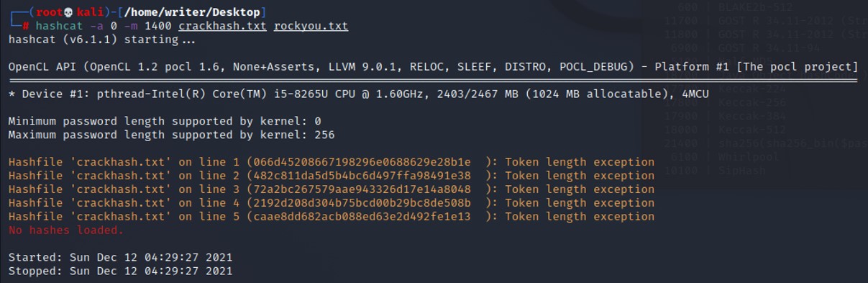Click the 'Minimum password length' line
Image resolution: width=868 pixels, height=283 pixels.
point(165,121)
